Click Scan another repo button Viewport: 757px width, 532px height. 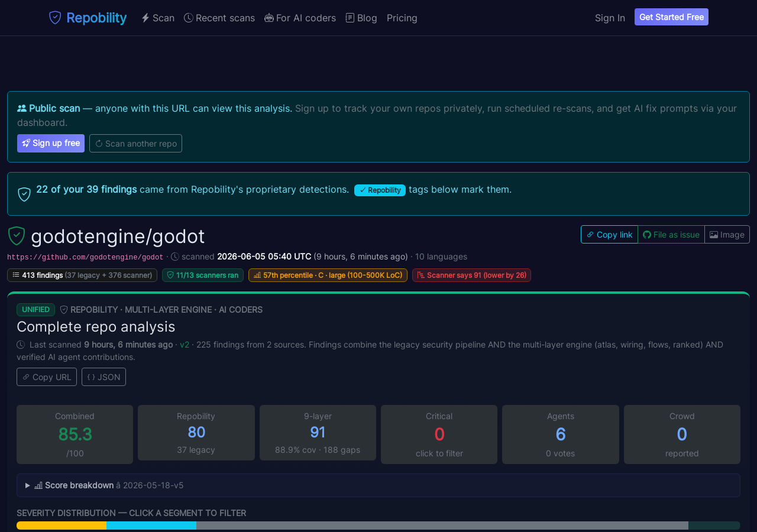tap(135, 143)
